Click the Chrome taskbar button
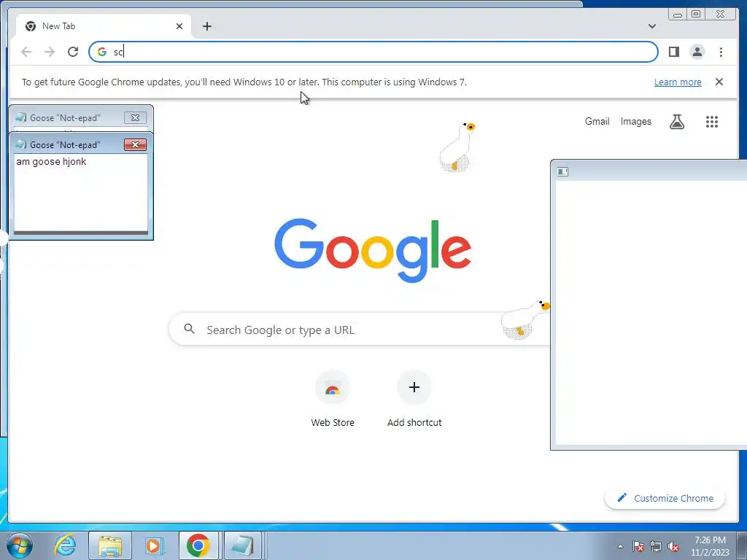 pos(198,545)
